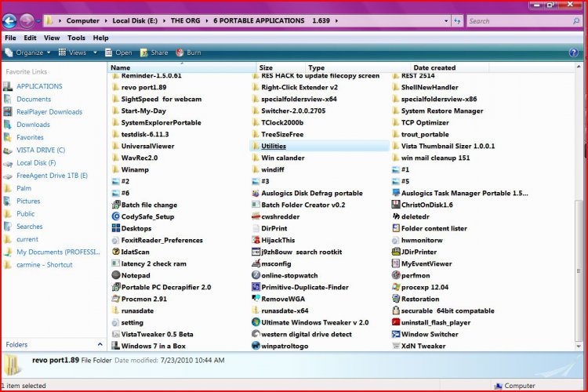Open RealPlayer Downloads favorite link
Screen dimensions: 588x392
click(49, 112)
